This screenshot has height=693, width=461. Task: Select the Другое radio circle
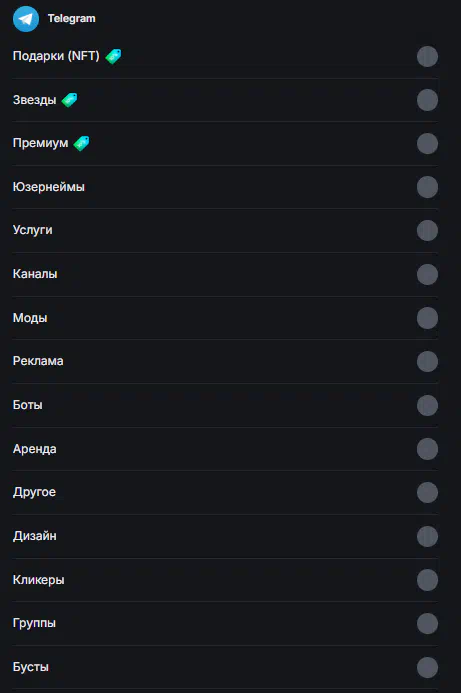tap(427, 492)
